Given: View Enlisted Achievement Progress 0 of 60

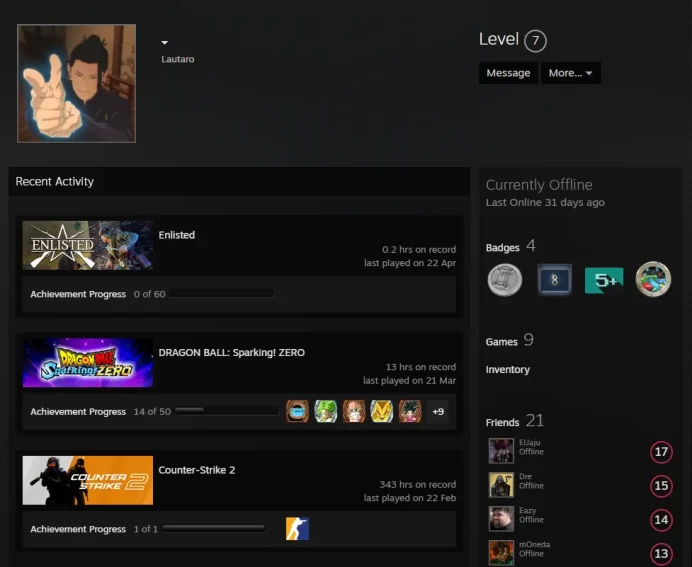Looking at the screenshot, I should pos(98,294).
